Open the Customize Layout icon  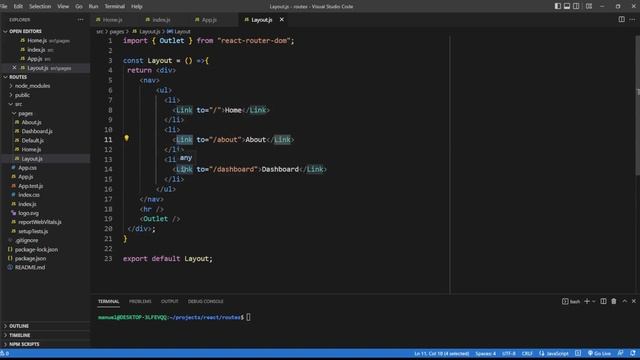click(x=589, y=6)
